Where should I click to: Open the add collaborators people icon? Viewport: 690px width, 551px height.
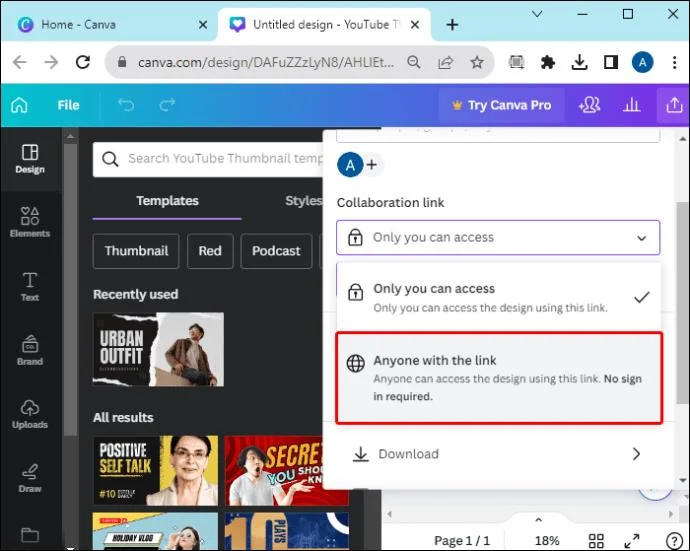click(x=590, y=105)
